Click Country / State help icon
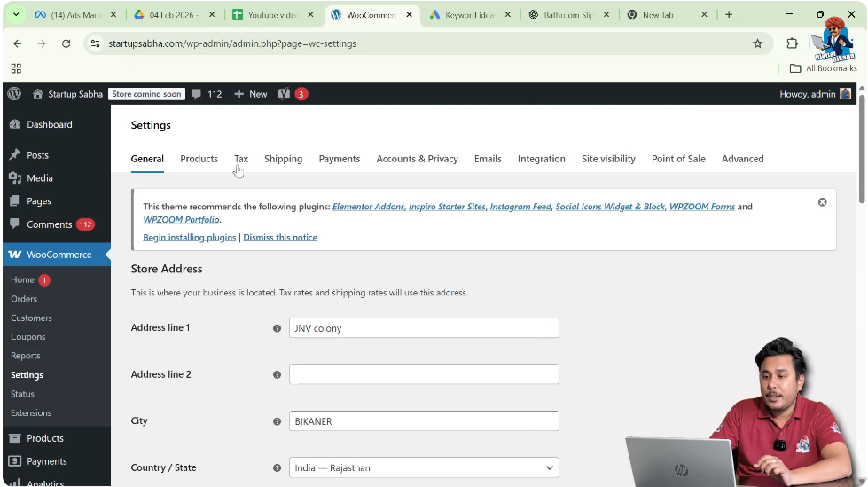Screen dimensions: 868x487 pos(277,468)
